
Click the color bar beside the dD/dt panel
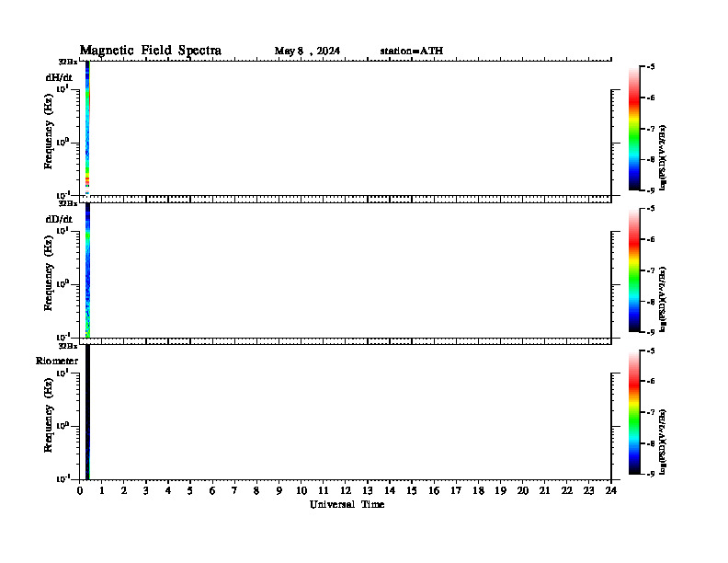point(634,270)
